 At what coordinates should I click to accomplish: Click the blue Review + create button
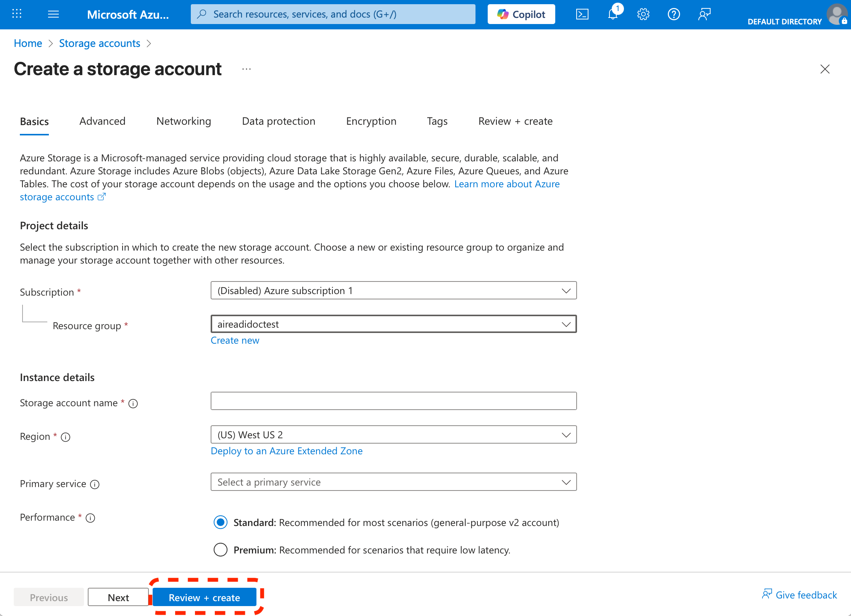tap(205, 597)
